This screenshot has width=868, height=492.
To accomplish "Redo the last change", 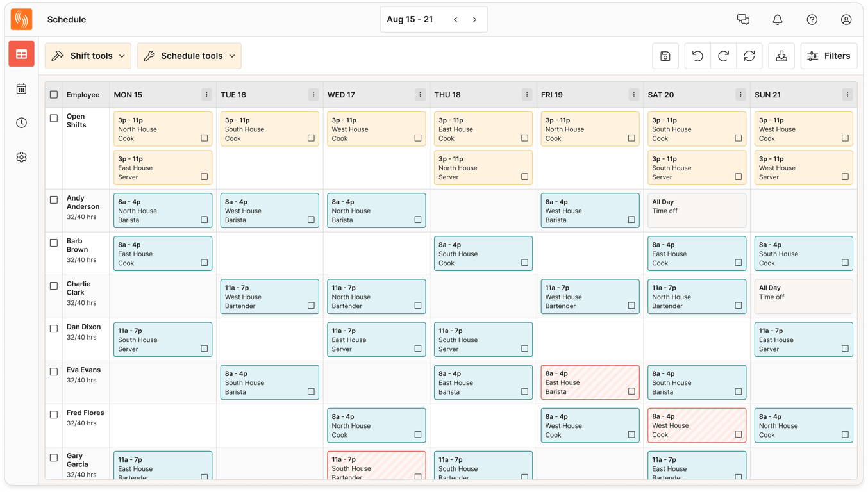I will click(x=723, y=56).
